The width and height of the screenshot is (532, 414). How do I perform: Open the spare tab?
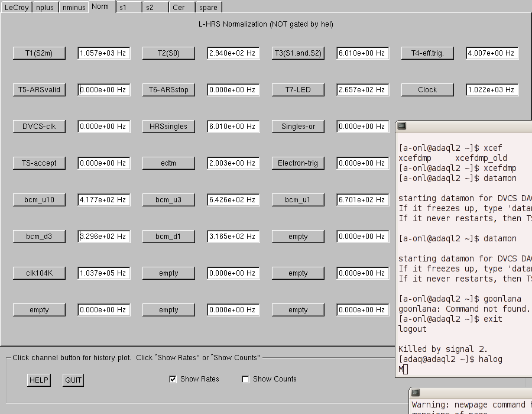click(x=209, y=7)
